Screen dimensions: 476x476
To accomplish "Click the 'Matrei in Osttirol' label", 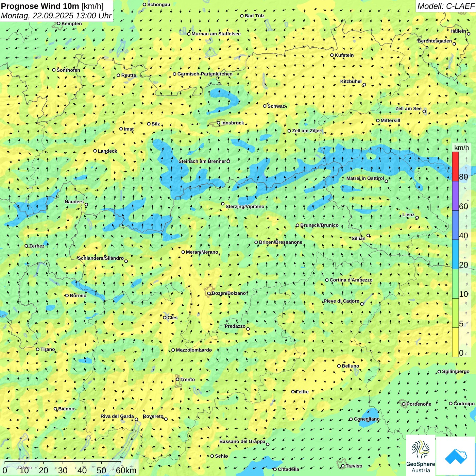I will click(x=365, y=178).
